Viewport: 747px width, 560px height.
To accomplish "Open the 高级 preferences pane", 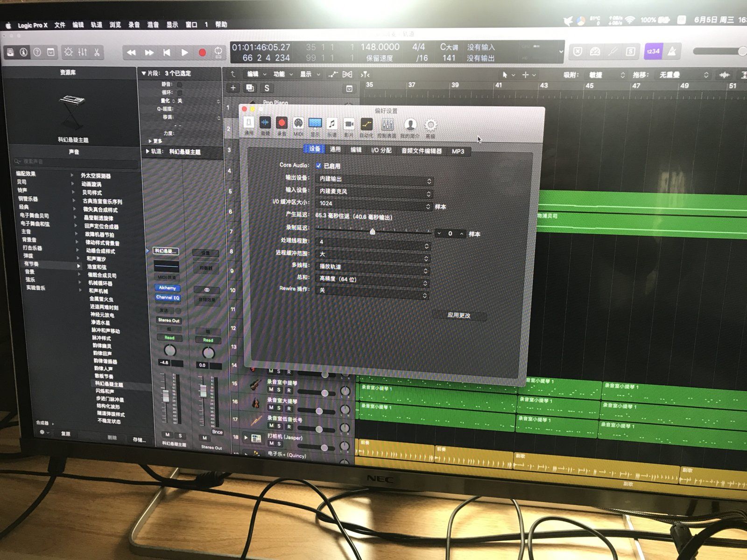I will click(x=430, y=128).
